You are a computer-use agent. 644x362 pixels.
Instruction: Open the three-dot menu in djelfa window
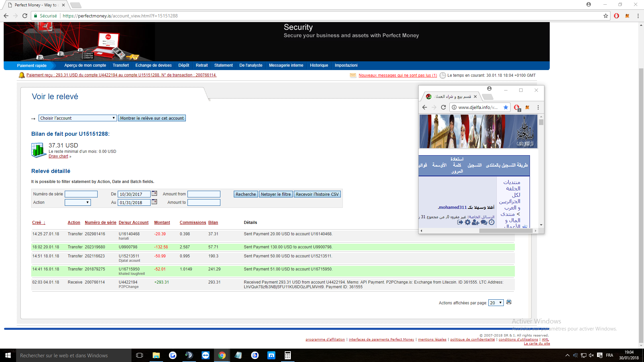(x=538, y=107)
